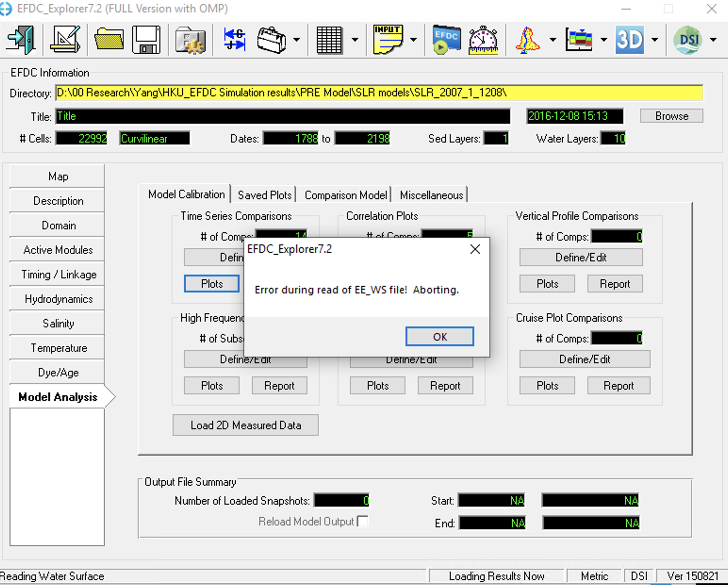This screenshot has width=728, height=585.
Task: Toggle the Reload Model Output checkbox
Action: coord(363,521)
